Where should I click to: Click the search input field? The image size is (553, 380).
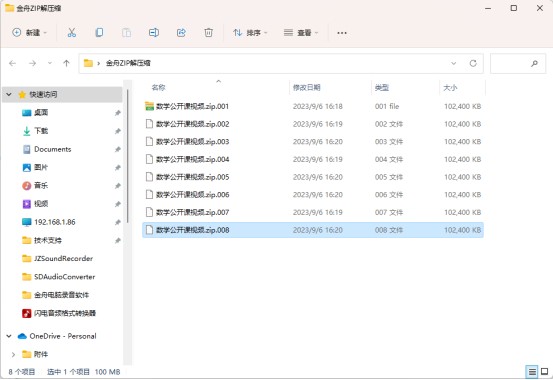pos(518,64)
